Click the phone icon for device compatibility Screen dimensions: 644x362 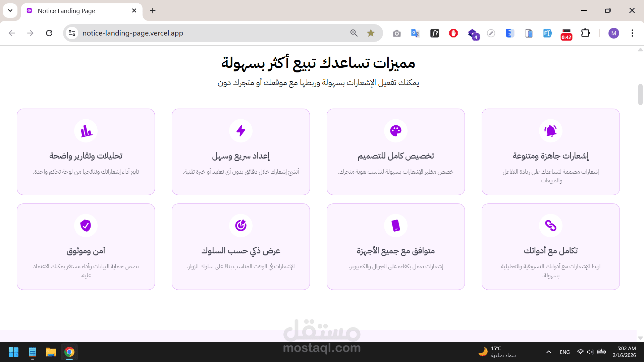[395, 226]
